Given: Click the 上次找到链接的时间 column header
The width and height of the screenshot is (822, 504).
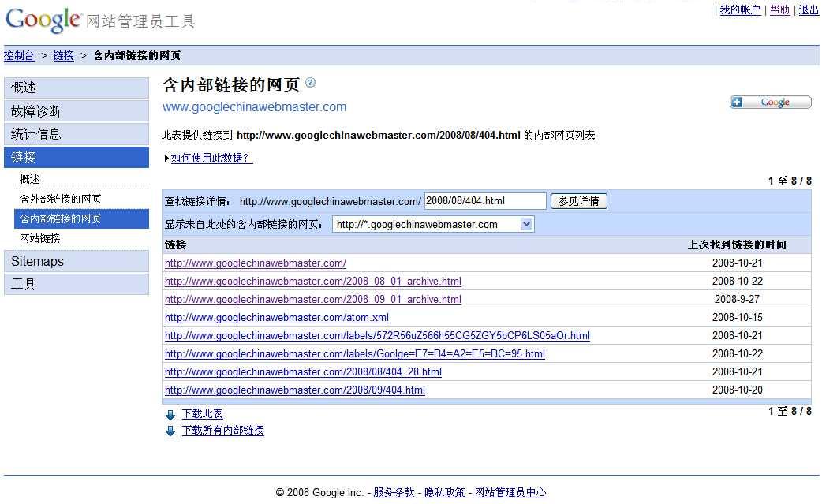Looking at the screenshot, I should pyautogui.click(x=737, y=245).
